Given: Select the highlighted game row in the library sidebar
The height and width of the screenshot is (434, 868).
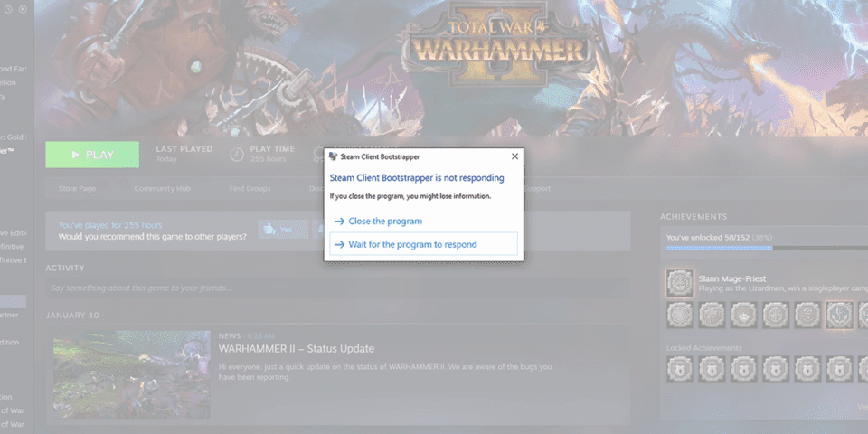Looking at the screenshot, I should (13, 302).
